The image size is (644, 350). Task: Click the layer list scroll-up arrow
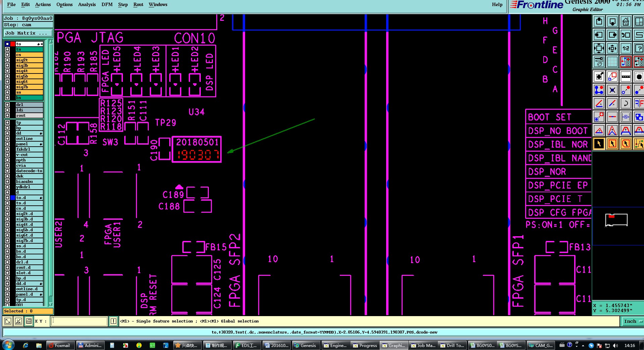pyautogui.click(x=51, y=42)
